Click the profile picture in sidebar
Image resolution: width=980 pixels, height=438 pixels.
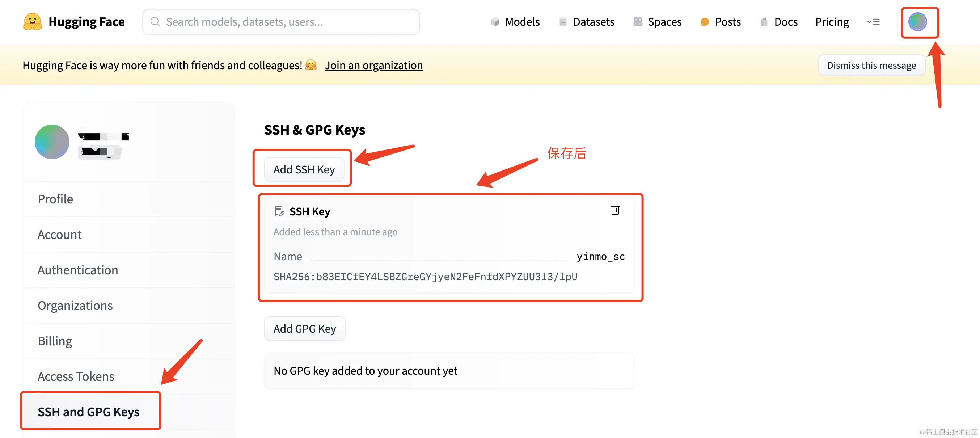pyautogui.click(x=52, y=142)
